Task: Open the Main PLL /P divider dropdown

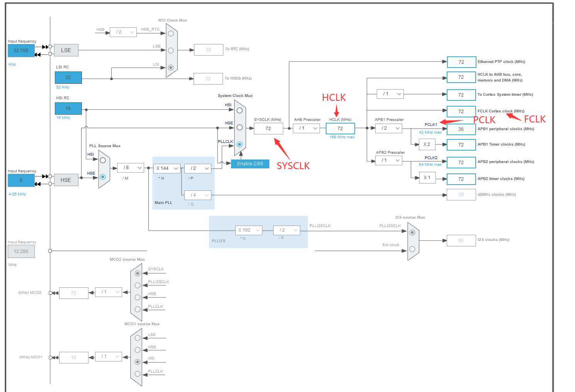Action: pos(198,168)
